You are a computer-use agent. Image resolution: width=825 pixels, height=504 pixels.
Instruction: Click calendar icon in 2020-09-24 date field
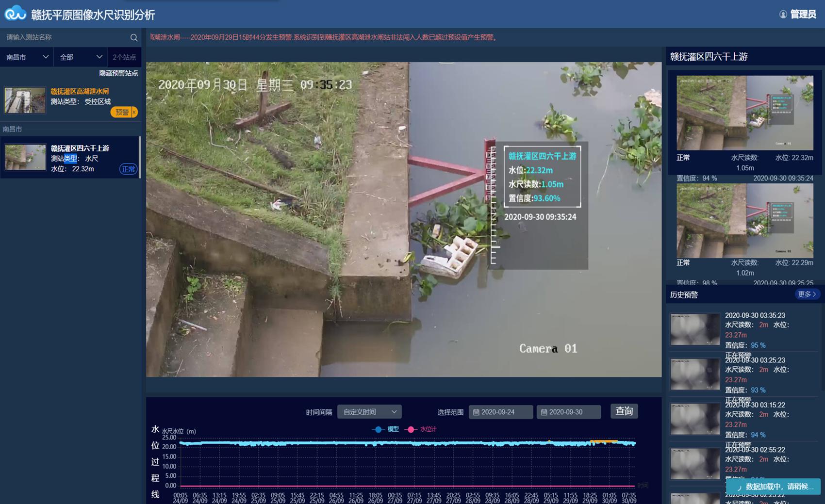tap(476, 412)
